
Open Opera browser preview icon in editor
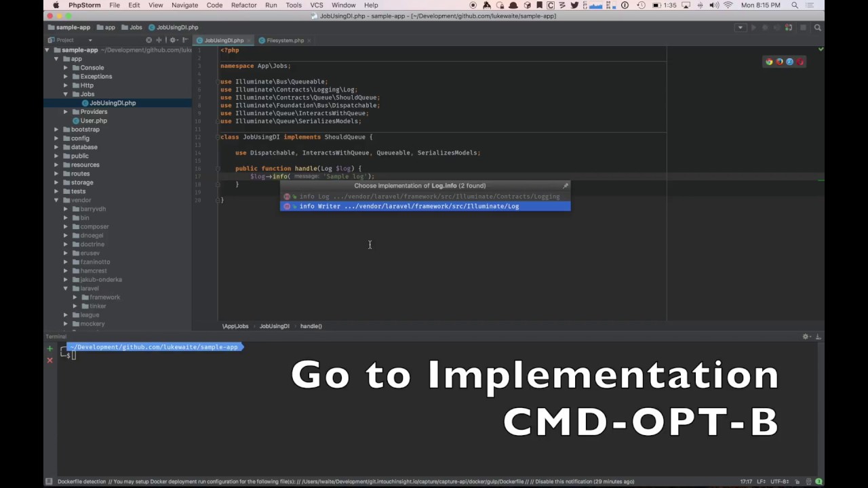(x=800, y=62)
